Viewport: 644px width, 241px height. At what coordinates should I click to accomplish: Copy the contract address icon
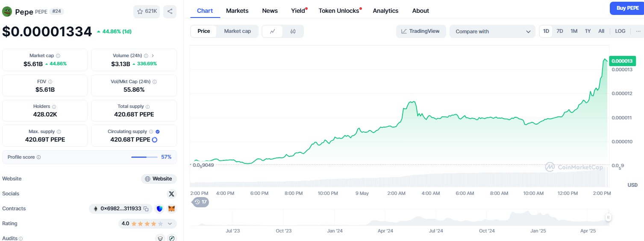click(146, 209)
